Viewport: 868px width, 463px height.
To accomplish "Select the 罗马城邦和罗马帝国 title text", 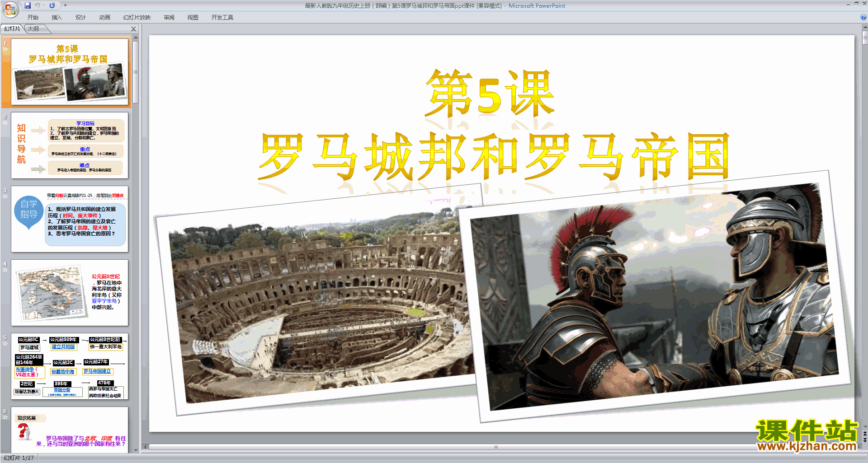I will pos(494,157).
